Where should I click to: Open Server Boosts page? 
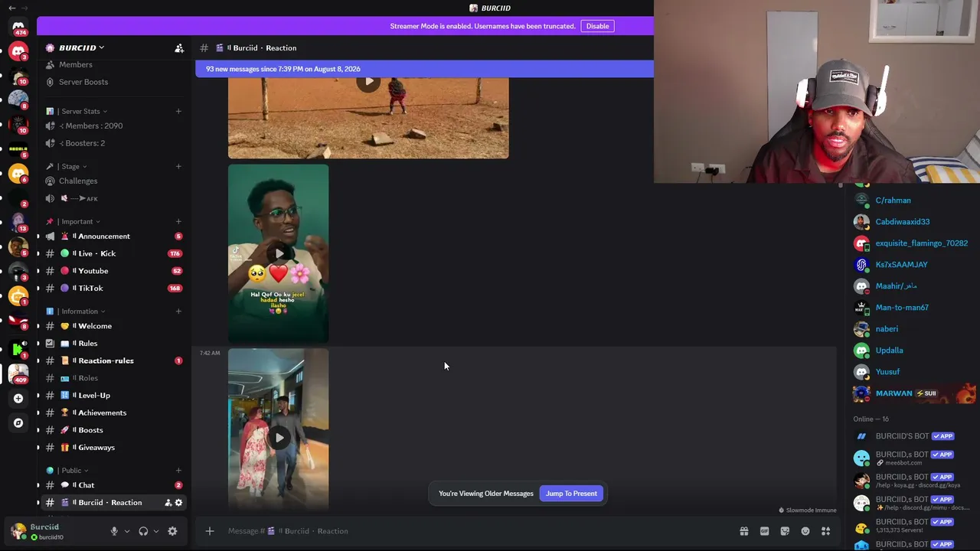point(113,82)
